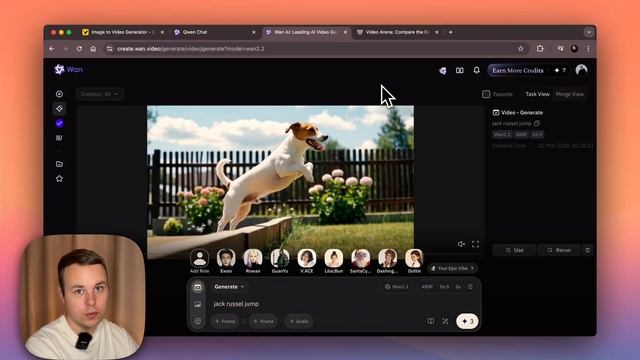Open the settings list icon after 5s
The width and height of the screenshot is (640, 360).
(x=470, y=287)
